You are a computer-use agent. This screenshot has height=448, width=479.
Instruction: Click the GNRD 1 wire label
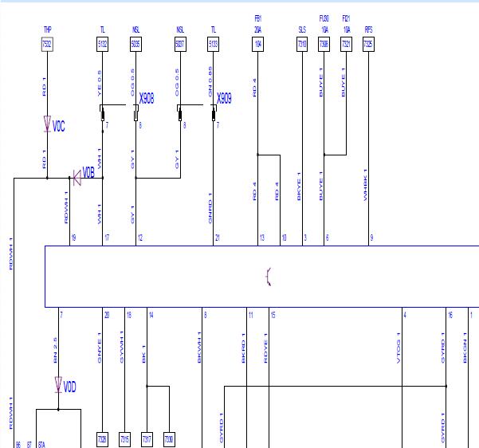tap(210, 208)
